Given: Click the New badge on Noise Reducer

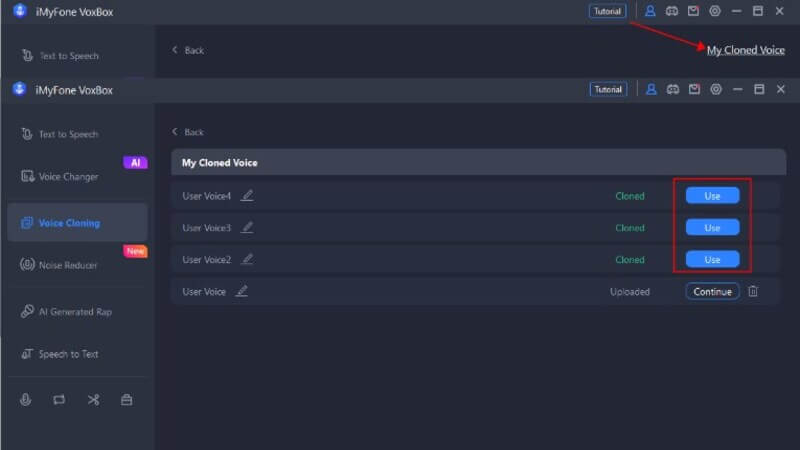Looking at the screenshot, I should point(135,251).
